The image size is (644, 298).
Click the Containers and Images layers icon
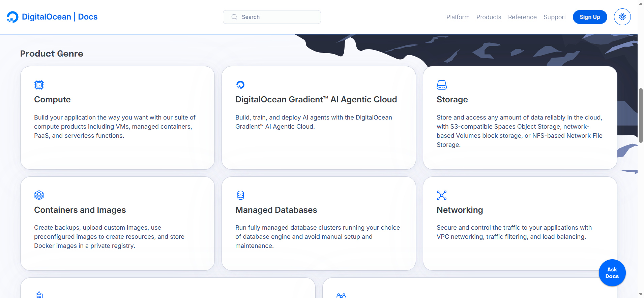[39, 195]
